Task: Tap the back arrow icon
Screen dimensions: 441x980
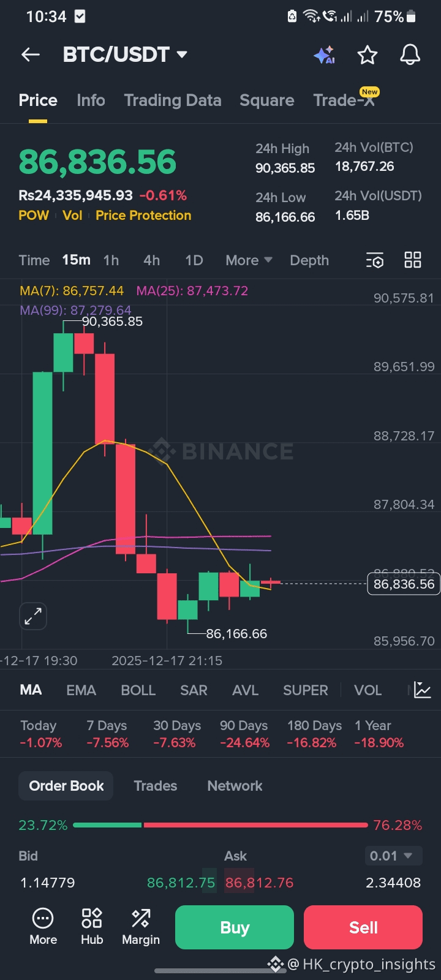Action: click(31, 55)
